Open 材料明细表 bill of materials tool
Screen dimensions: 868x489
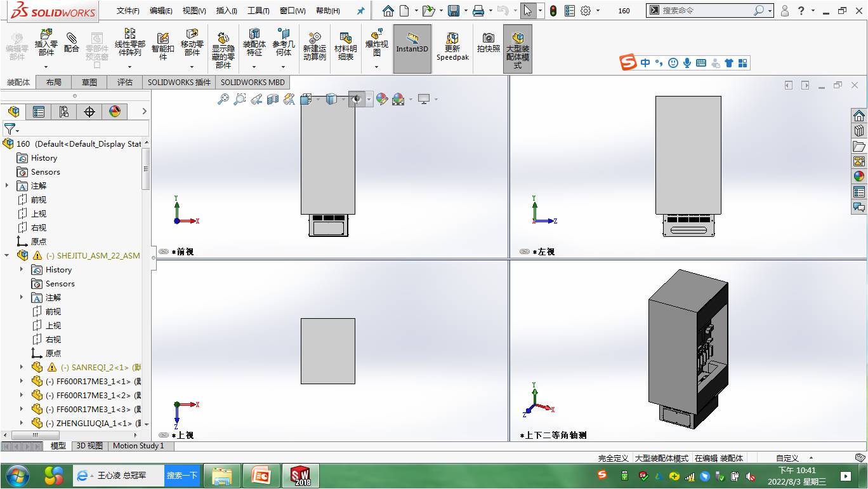click(345, 46)
